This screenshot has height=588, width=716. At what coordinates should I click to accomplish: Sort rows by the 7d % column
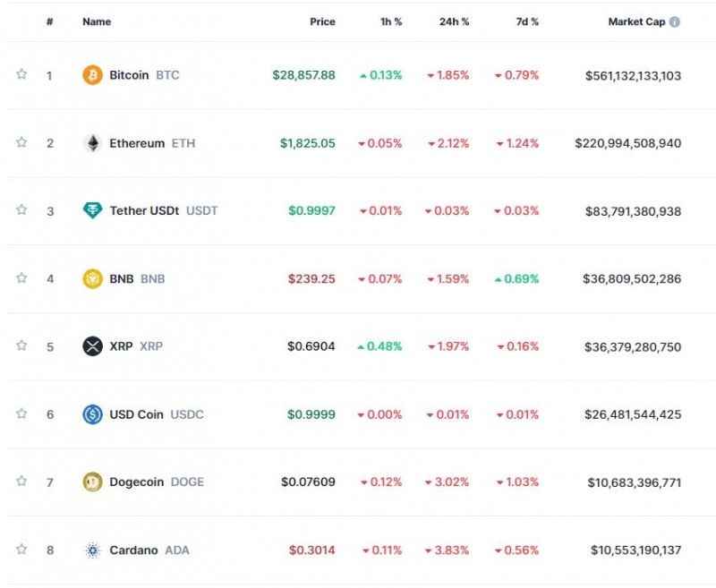click(524, 21)
